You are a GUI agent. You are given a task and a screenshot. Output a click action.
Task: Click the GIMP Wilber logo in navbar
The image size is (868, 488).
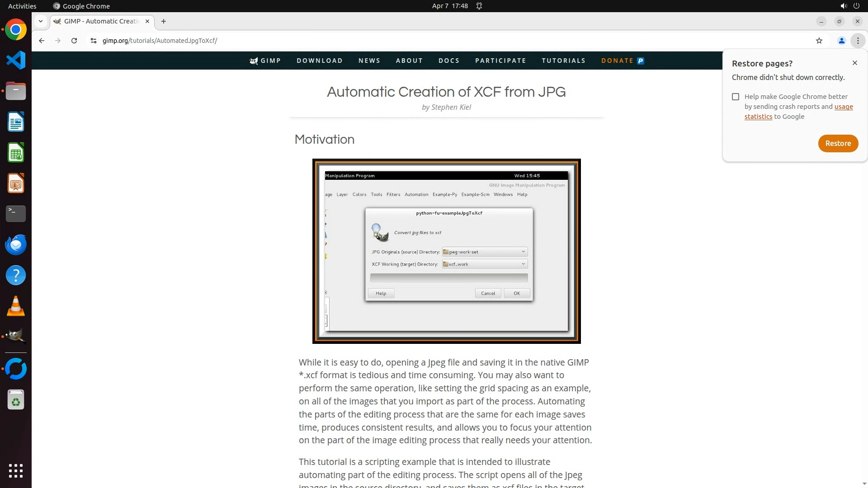[x=254, y=61]
